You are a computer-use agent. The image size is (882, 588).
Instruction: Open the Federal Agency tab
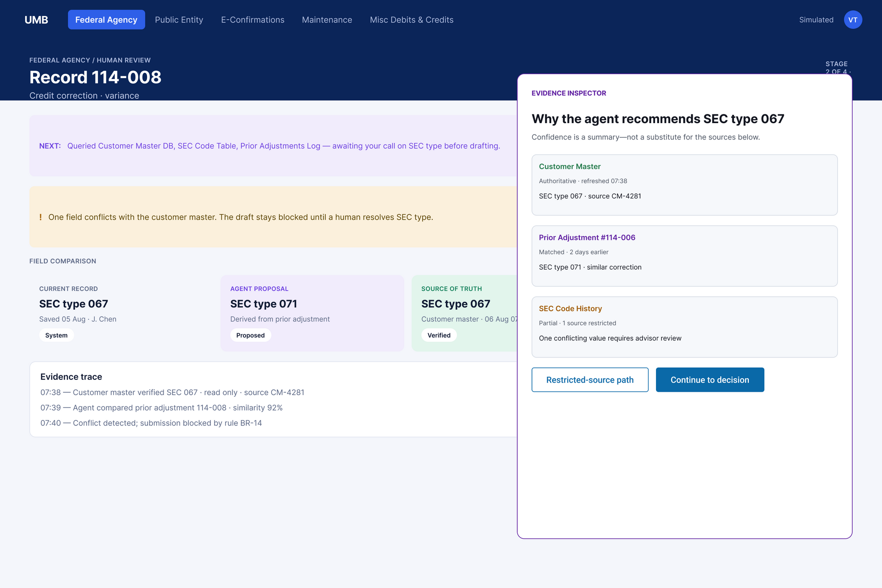106,20
